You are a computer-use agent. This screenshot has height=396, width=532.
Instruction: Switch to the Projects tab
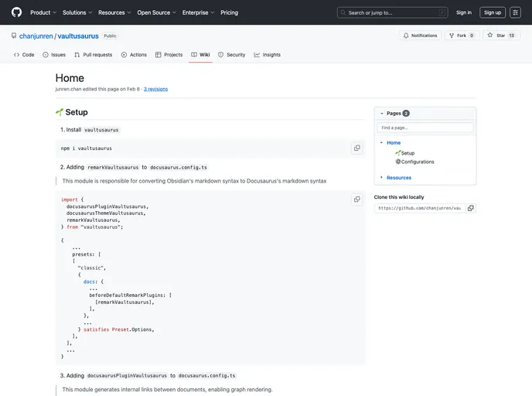click(x=169, y=55)
